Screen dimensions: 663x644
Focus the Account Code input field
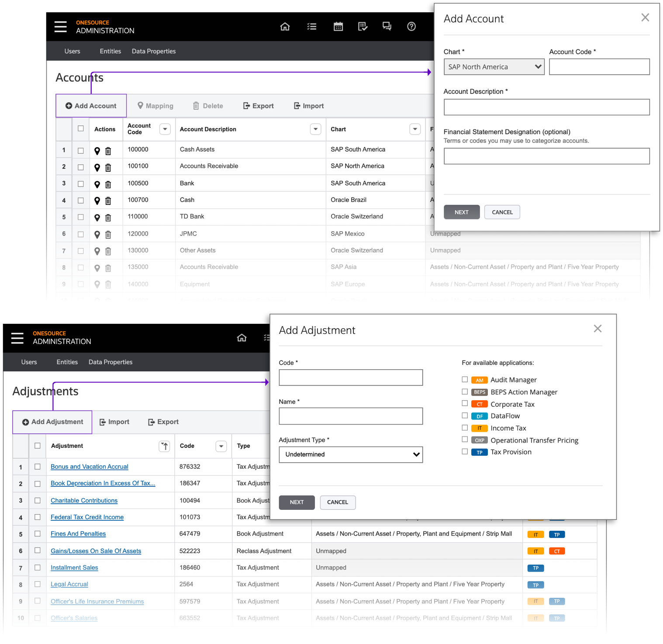(599, 67)
